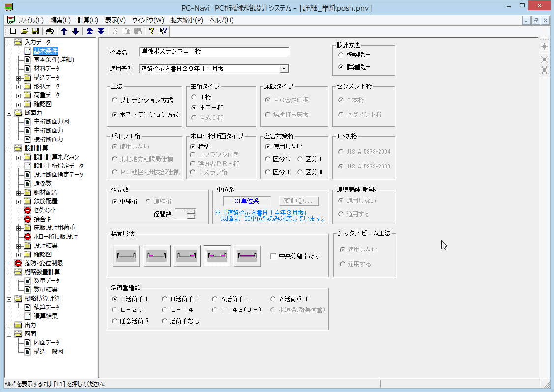Image resolution: width=554 pixels, height=392 pixels.
Task: Open the 適用基準 dropdown list
Action: click(x=284, y=69)
